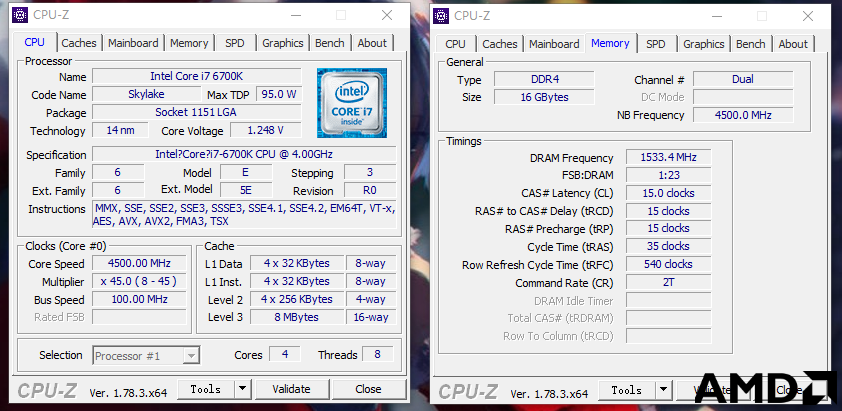Close the left CPU-Z window with X
This screenshot has height=411, width=842.
pos(387,16)
